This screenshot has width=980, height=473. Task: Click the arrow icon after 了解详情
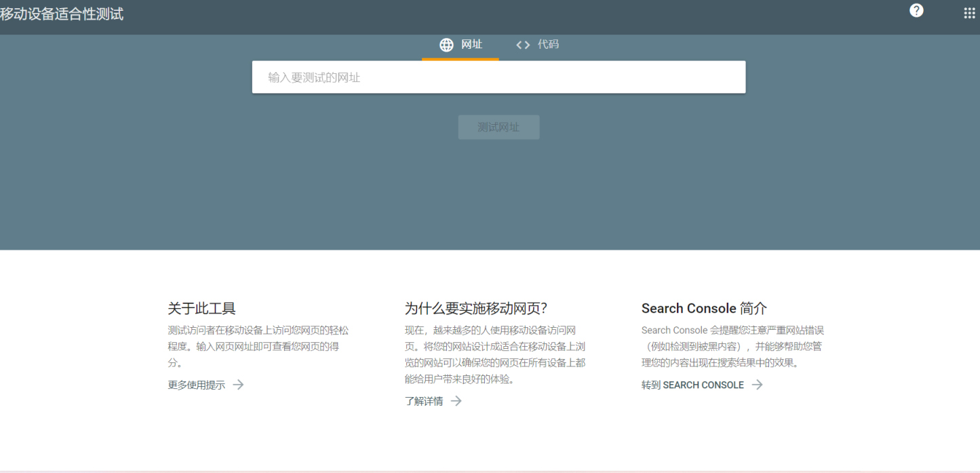tap(456, 401)
